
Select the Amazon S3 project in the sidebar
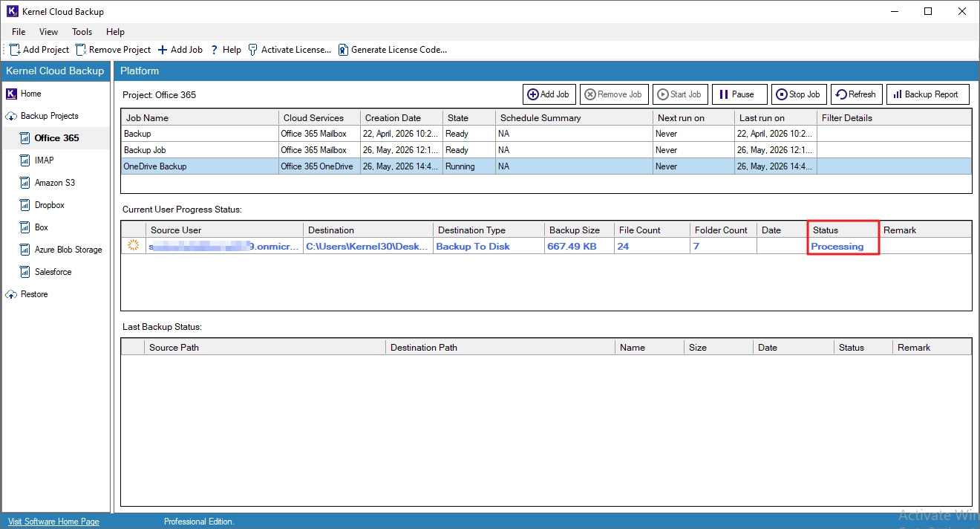(55, 183)
